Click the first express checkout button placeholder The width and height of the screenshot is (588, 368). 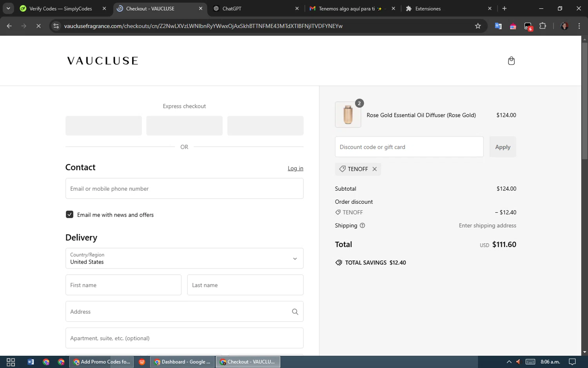click(103, 126)
